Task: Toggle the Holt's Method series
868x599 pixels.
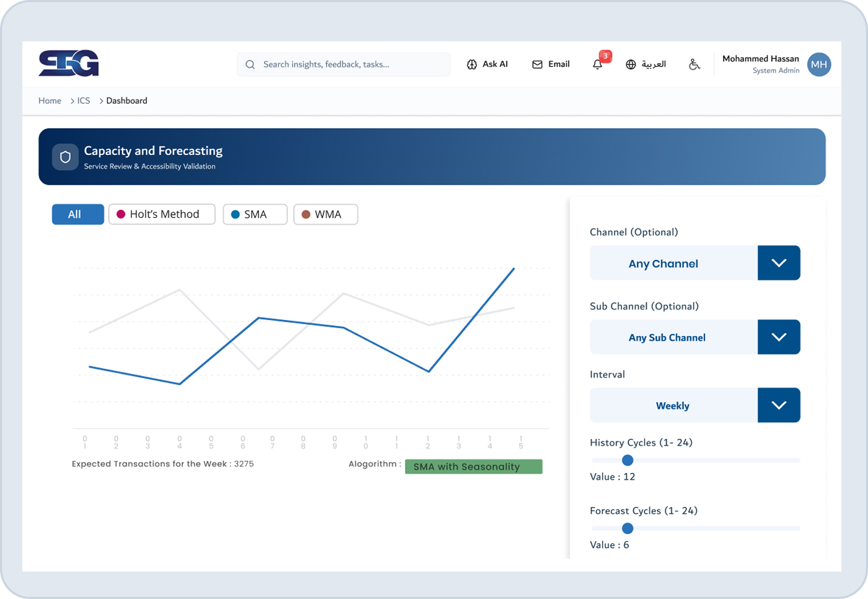Action: pyautogui.click(x=162, y=214)
